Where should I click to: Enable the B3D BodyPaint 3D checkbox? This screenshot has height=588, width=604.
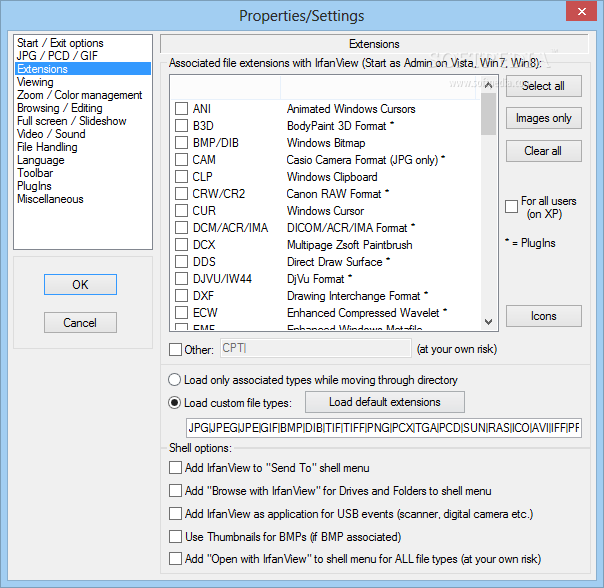point(181,126)
